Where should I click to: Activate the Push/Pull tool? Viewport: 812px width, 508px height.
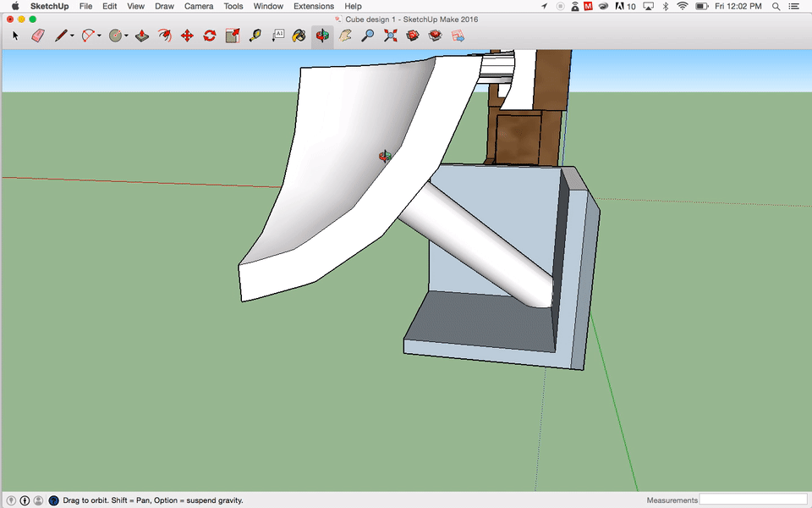coord(142,36)
